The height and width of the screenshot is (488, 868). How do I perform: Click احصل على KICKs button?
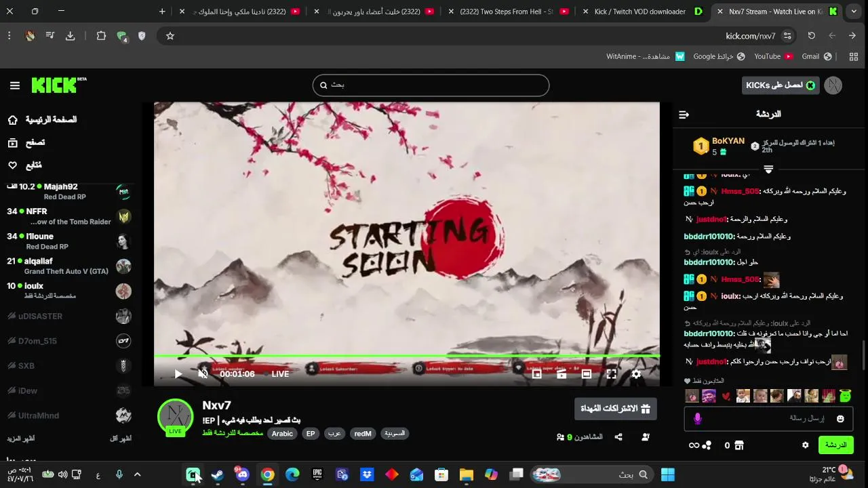pos(781,85)
